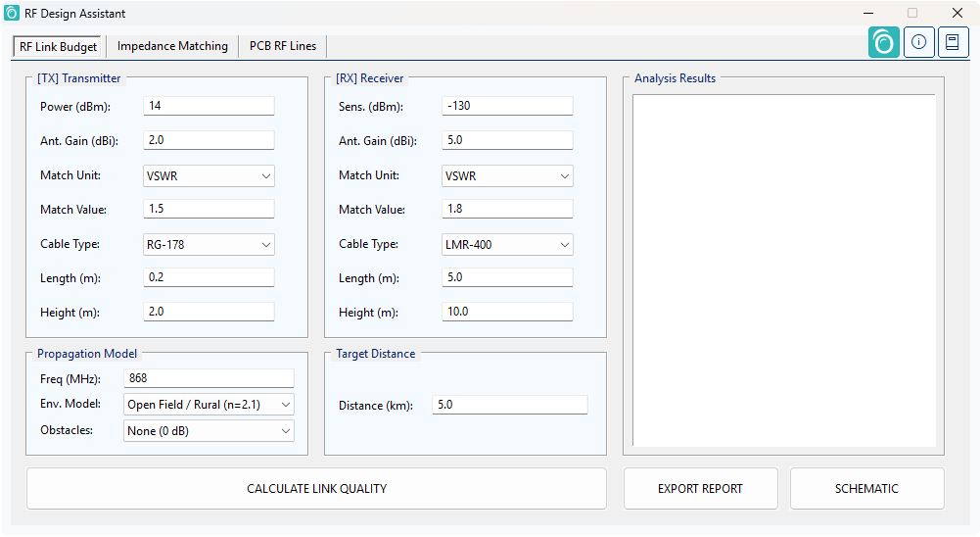Click the 'Sens. (dBm):' label

click(371, 107)
